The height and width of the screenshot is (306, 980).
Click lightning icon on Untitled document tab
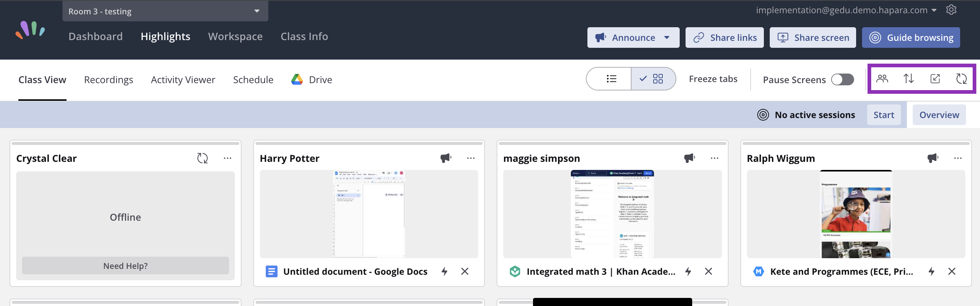pos(444,271)
